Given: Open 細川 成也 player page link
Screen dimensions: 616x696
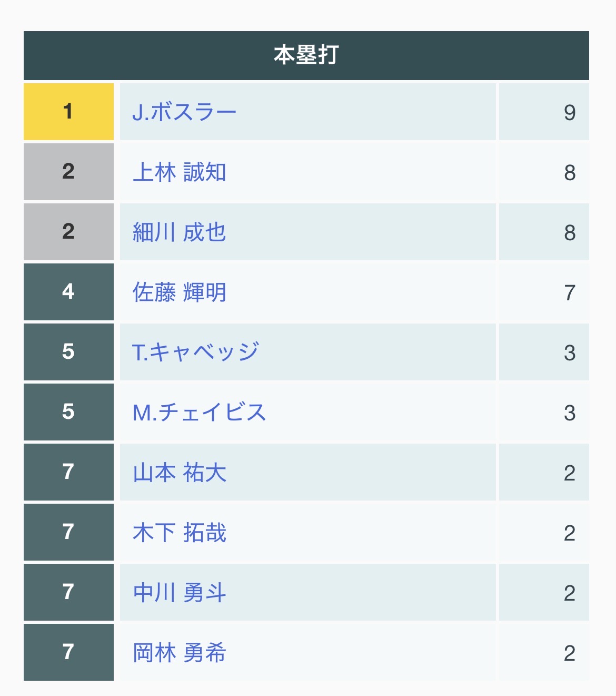Looking at the screenshot, I should point(180,232).
